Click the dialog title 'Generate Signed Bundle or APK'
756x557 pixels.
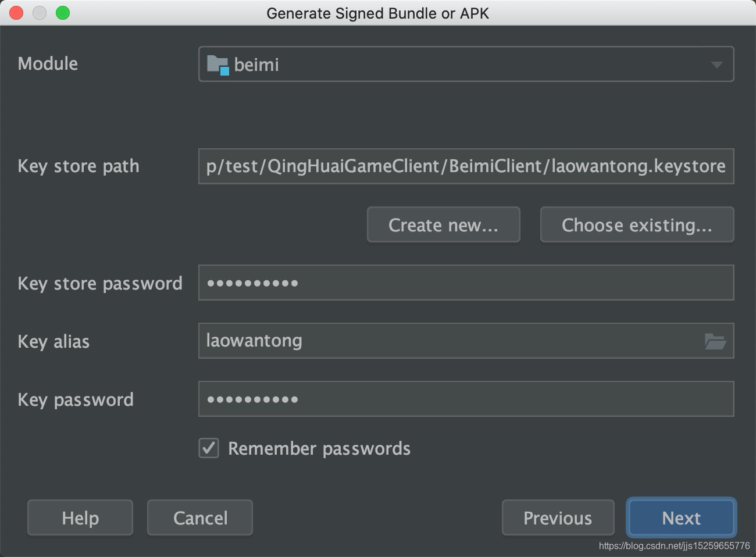[x=378, y=13]
